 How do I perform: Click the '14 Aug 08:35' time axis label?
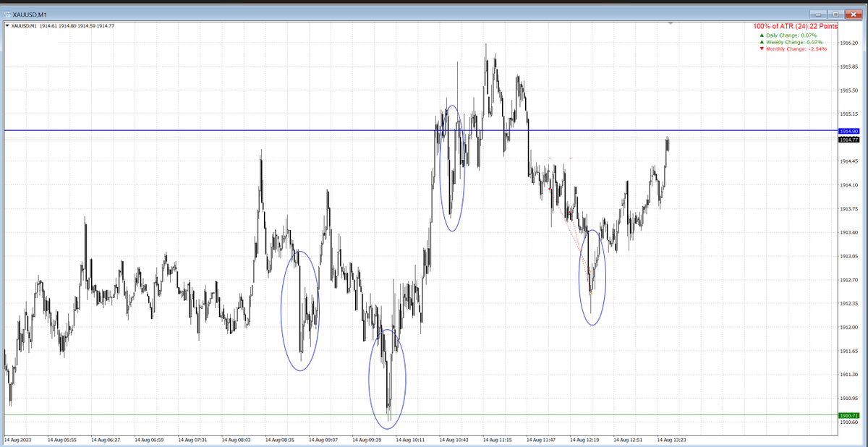(280, 439)
